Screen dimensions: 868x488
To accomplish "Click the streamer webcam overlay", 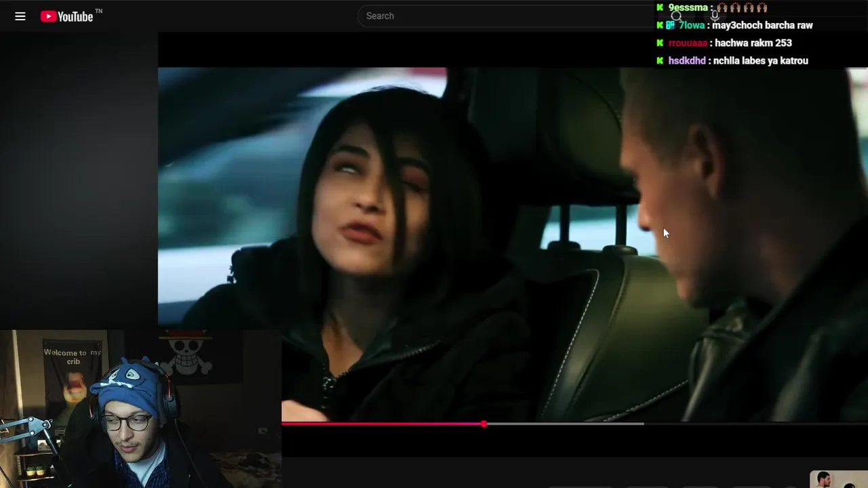I will coord(140,409).
